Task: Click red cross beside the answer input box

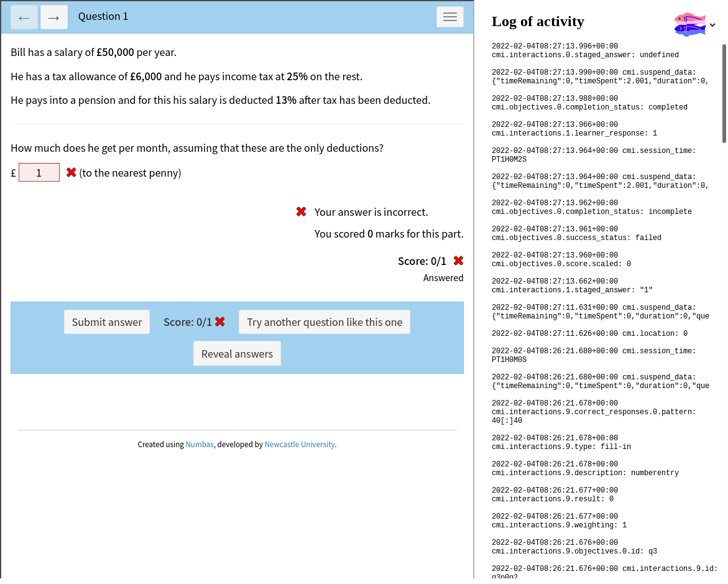Action: pos(71,172)
